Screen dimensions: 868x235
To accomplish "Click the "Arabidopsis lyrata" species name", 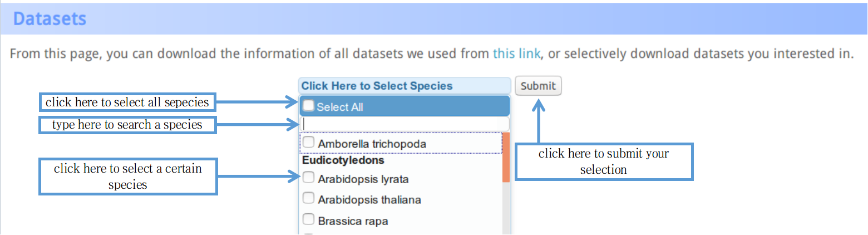I will pyautogui.click(x=363, y=179).
